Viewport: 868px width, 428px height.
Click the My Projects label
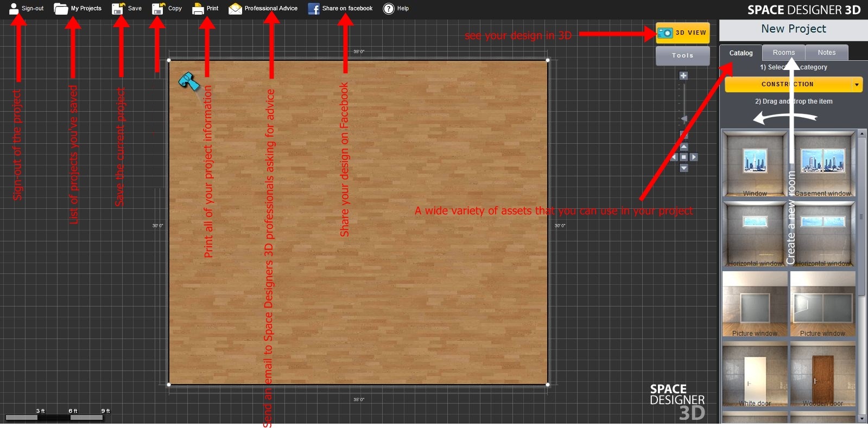86,9
